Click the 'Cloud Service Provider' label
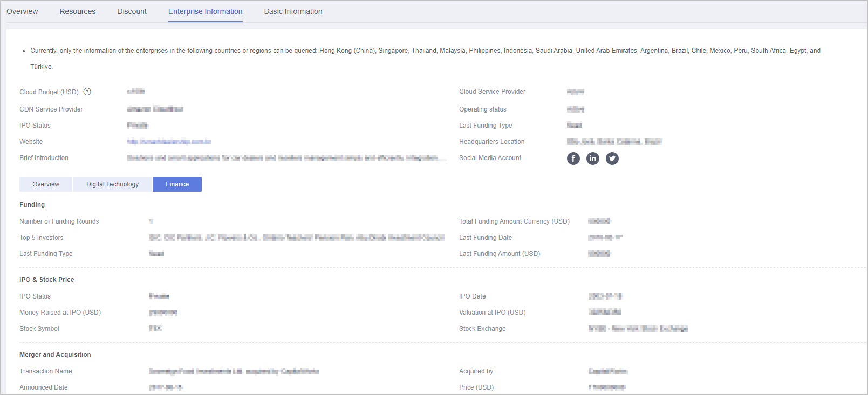868x395 pixels. [493, 92]
